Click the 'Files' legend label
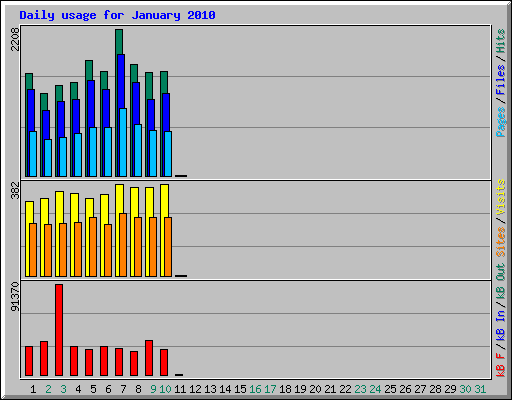512x400 pixels. pyautogui.click(x=500, y=80)
